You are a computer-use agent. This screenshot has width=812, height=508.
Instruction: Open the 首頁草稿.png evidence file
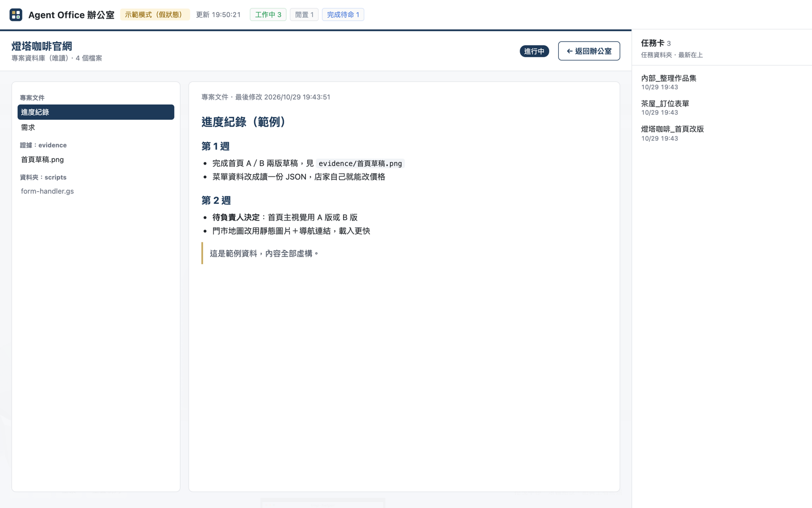[x=96, y=160]
